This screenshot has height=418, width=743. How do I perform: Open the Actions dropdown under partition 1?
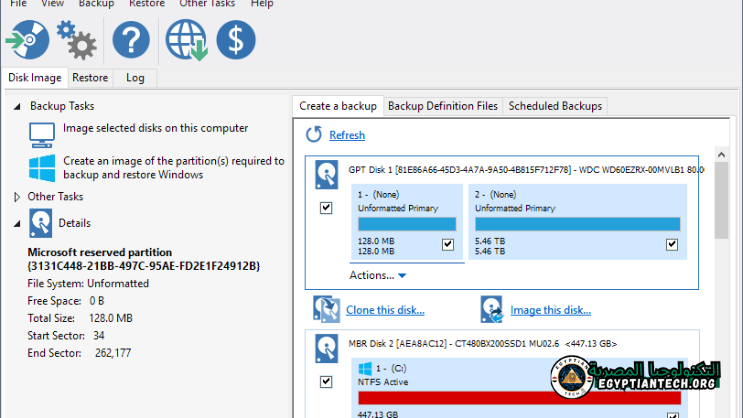click(378, 275)
